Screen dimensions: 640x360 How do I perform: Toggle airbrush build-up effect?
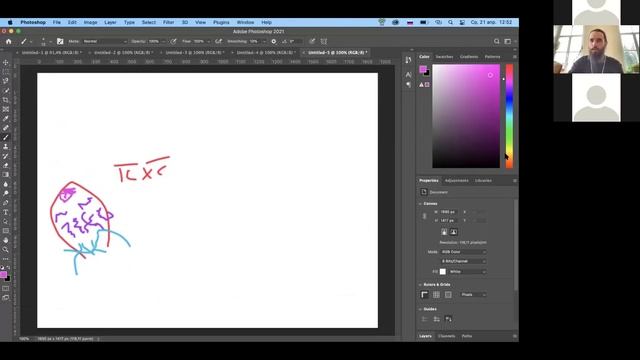218,41
